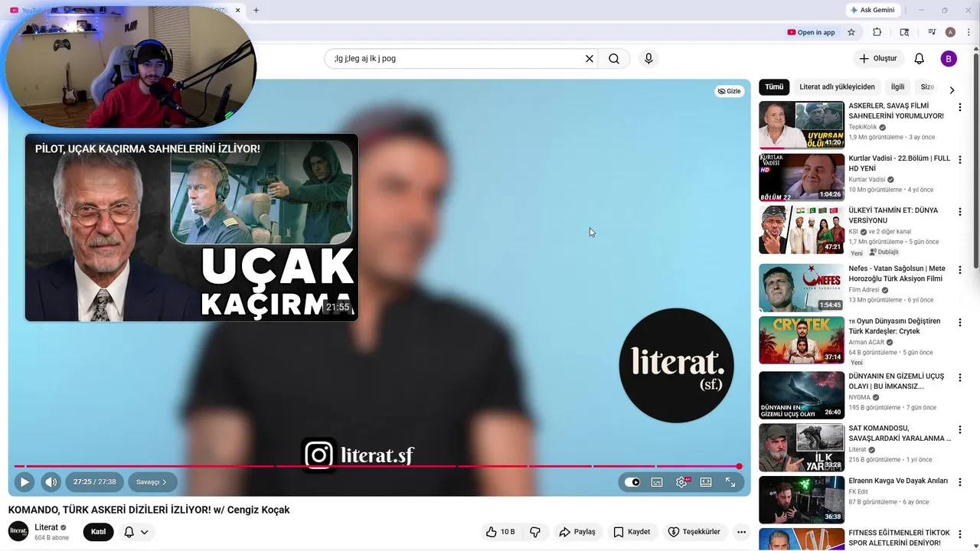Mute the video volume speaker icon

coord(51,482)
